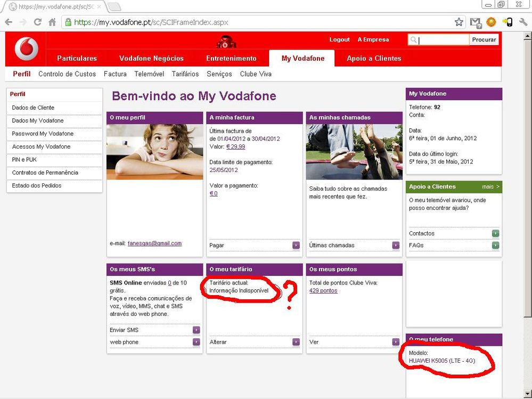Switch to the Vodafone Negócios tab
Screen dimensions: 532x399
(151, 59)
